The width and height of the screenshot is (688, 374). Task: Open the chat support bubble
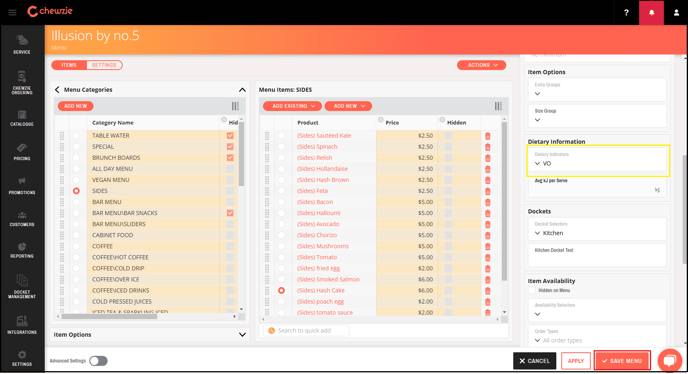pyautogui.click(x=669, y=361)
